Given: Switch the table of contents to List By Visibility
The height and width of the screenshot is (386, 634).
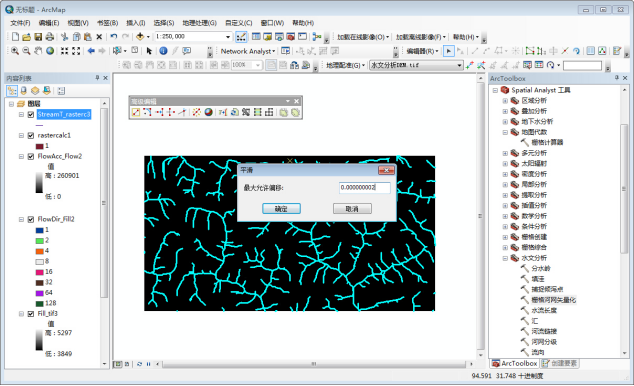Looking at the screenshot, I should 35,91.
